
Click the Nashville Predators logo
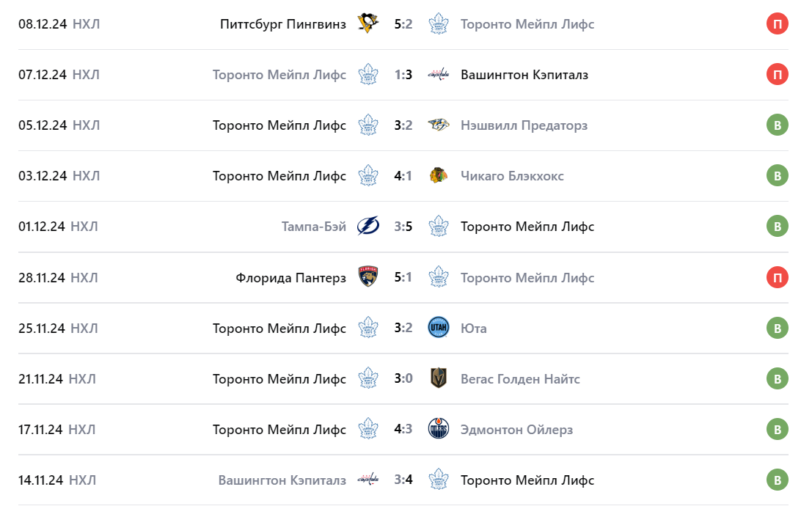[x=439, y=125]
